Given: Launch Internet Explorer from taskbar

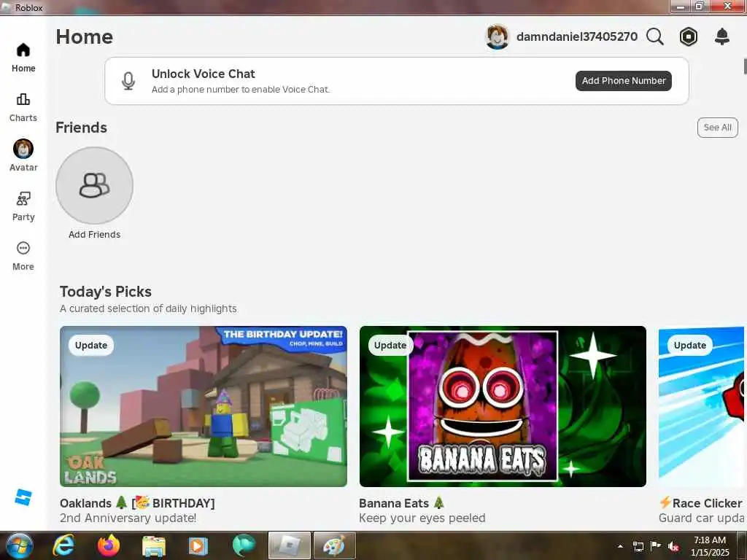Looking at the screenshot, I should (63, 545).
